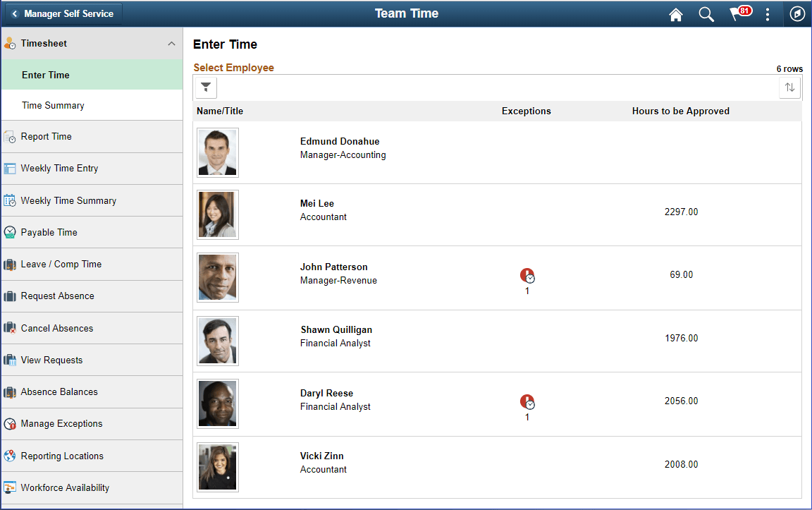Collapse the Timesheet section chevron
The width and height of the screenshot is (812, 510).
[x=171, y=43]
